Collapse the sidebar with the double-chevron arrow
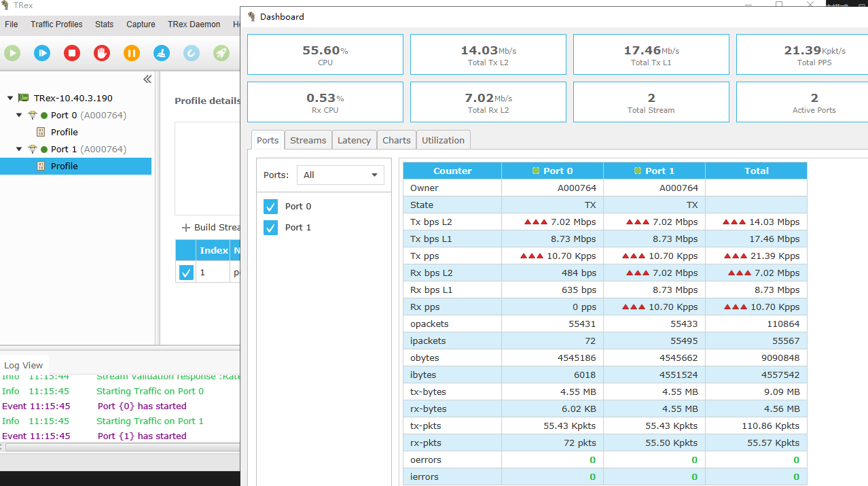The image size is (868, 486). pyautogui.click(x=147, y=79)
